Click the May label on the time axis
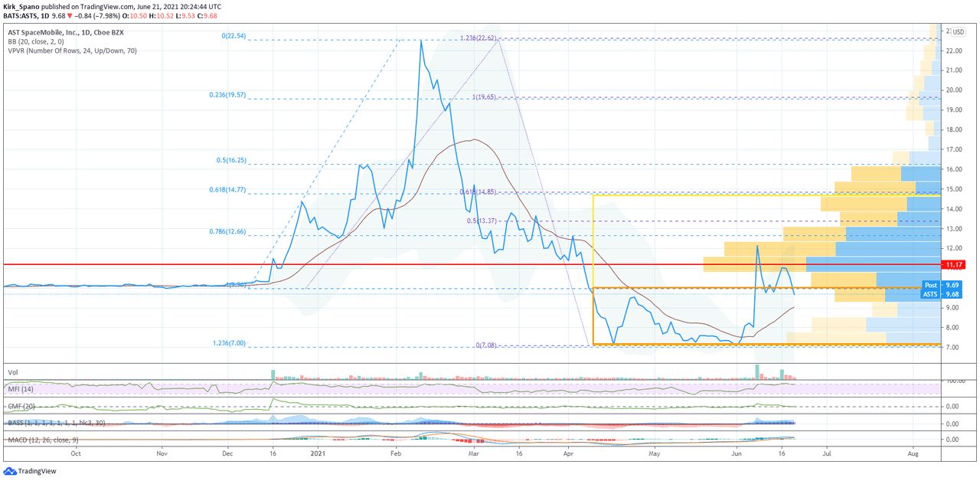Viewport: 980px width, 481px height. pos(653,453)
